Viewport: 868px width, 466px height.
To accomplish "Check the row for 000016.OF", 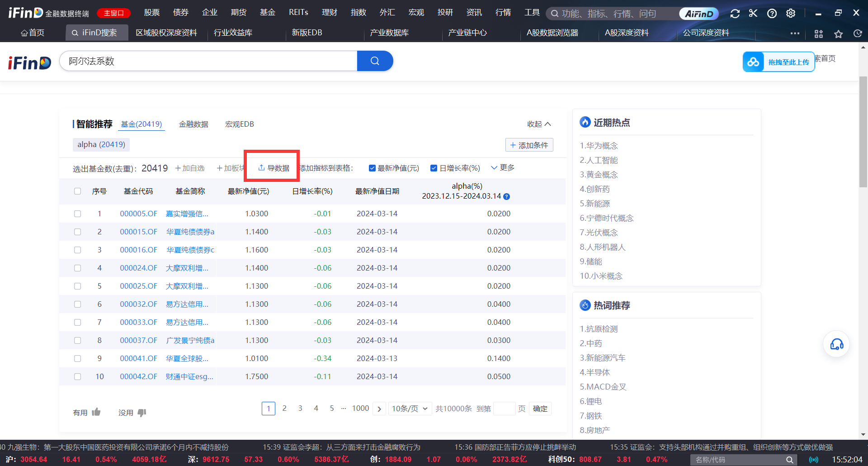I will tap(78, 250).
